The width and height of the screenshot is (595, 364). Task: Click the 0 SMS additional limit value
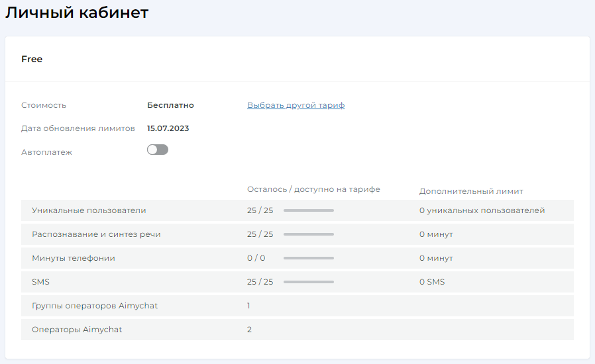coord(432,282)
